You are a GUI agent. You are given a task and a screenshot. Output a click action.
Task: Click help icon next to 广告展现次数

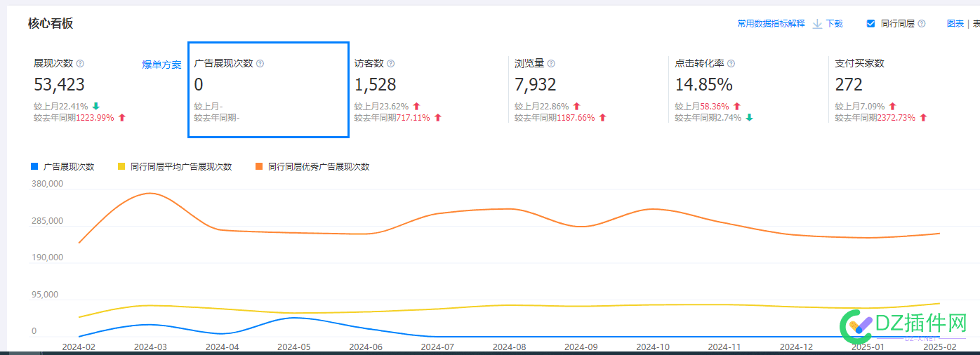260,63
